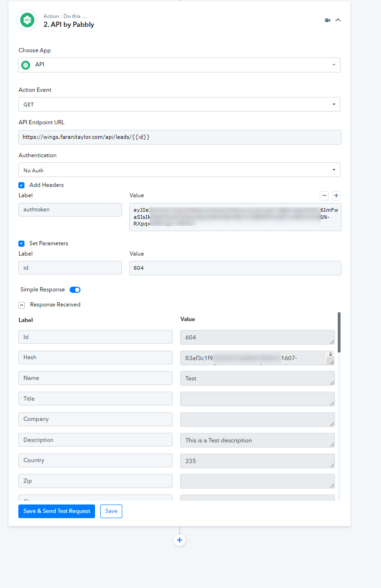
Task: Click the Zip response label field
Action: click(x=95, y=481)
